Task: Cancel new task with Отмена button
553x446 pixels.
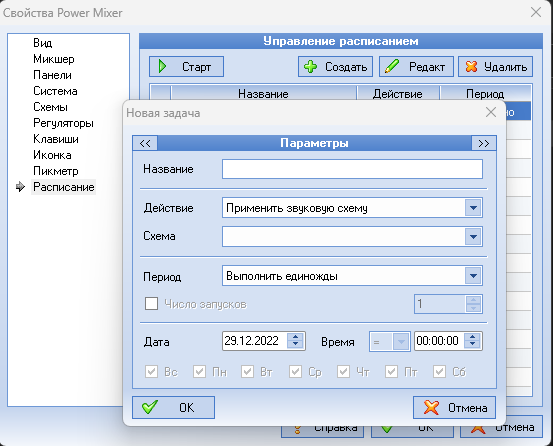Action: pos(454,408)
